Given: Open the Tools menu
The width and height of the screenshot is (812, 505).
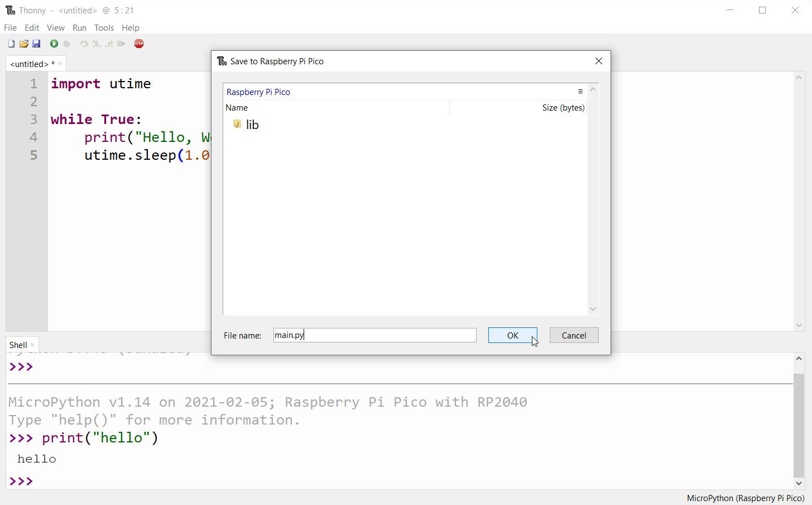Looking at the screenshot, I should pos(104,27).
